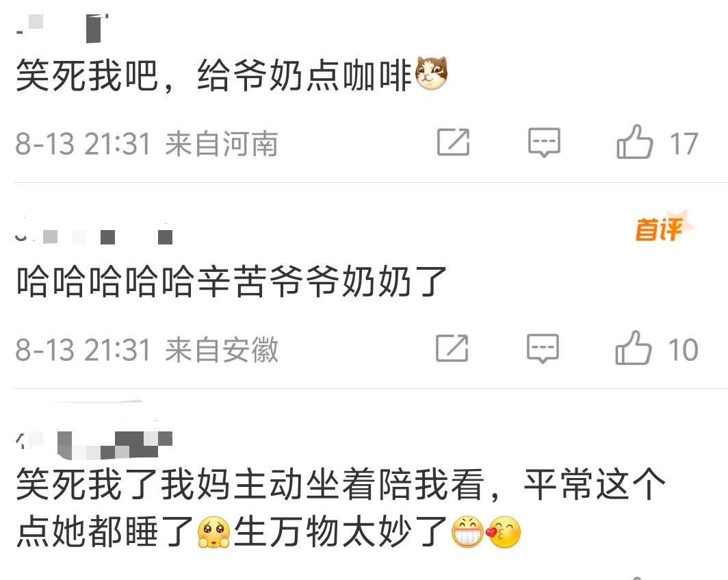Tap the pleading face emoji
Image resolution: width=728 pixels, height=580 pixels.
pyautogui.click(x=213, y=531)
